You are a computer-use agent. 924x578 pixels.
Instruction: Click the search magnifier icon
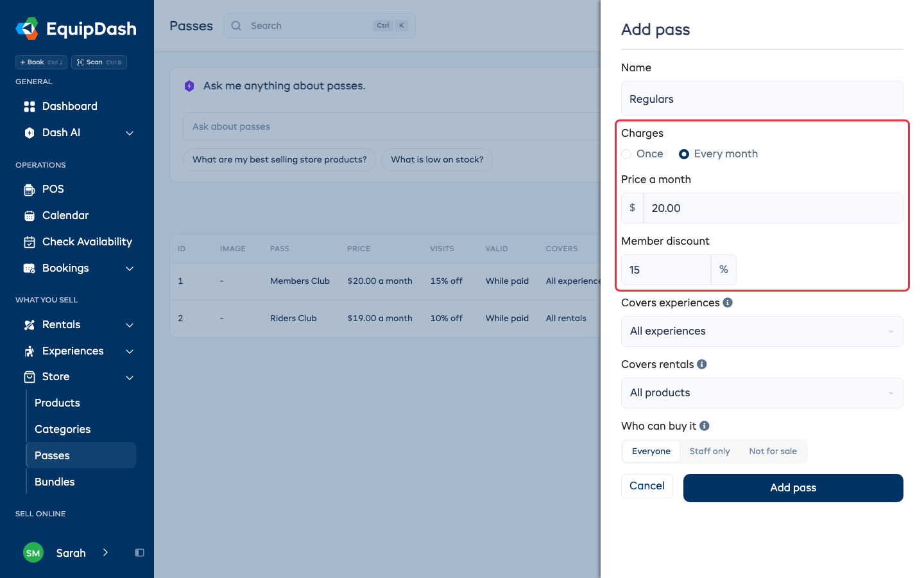tap(236, 26)
